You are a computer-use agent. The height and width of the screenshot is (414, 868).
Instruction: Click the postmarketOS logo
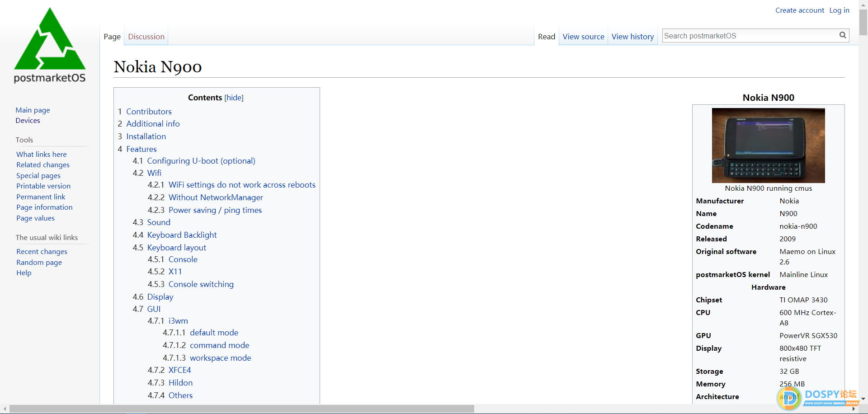(x=50, y=45)
